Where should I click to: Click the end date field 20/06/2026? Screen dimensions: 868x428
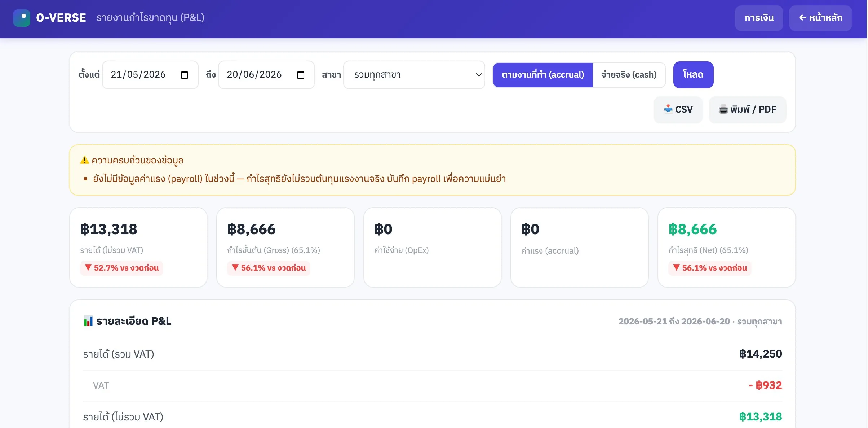coord(266,75)
